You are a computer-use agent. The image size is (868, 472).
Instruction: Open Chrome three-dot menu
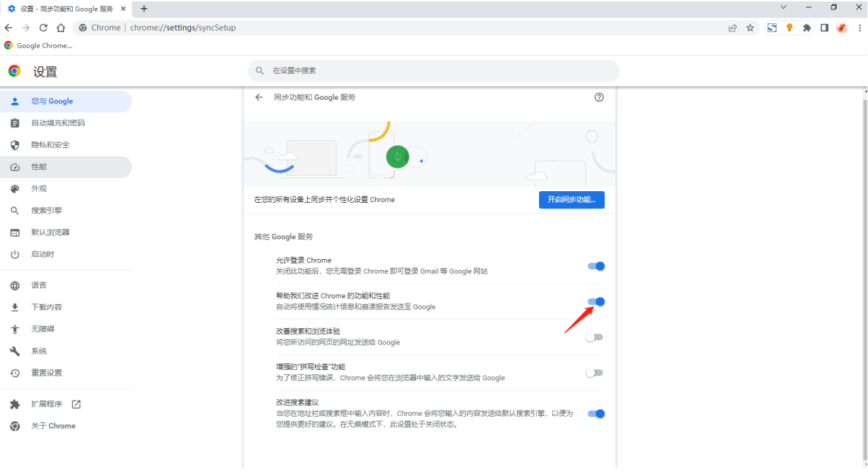tap(860, 28)
